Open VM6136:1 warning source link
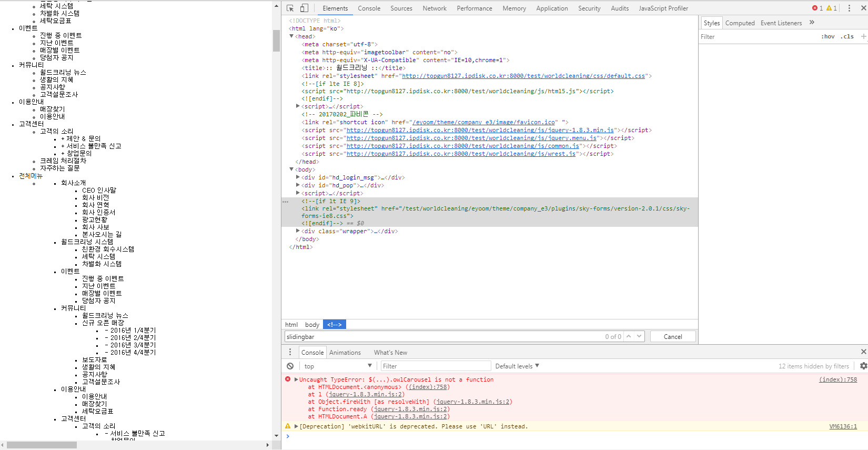Image resolution: width=868 pixels, height=450 pixels. click(843, 426)
